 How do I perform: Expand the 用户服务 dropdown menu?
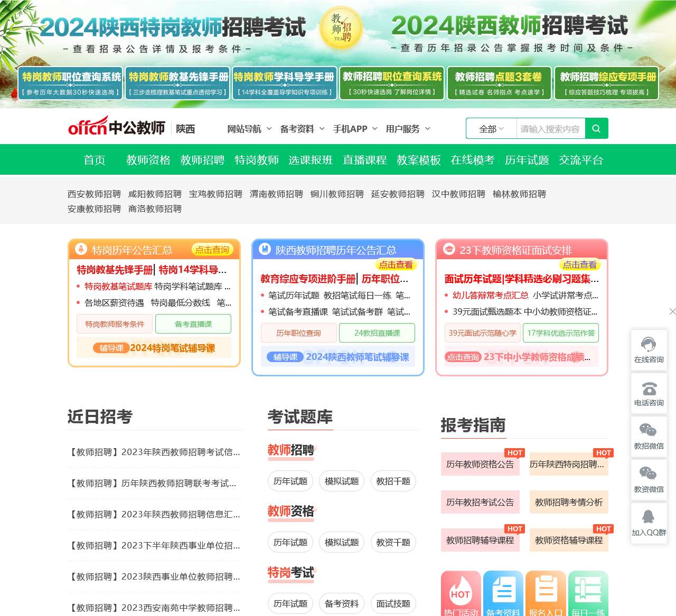coord(408,129)
